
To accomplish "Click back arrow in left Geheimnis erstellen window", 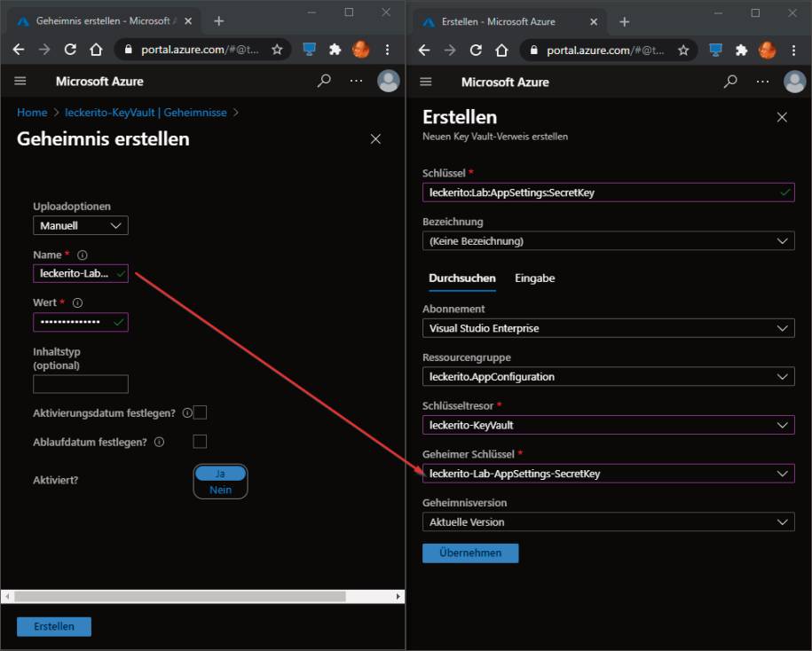I will tap(19, 50).
